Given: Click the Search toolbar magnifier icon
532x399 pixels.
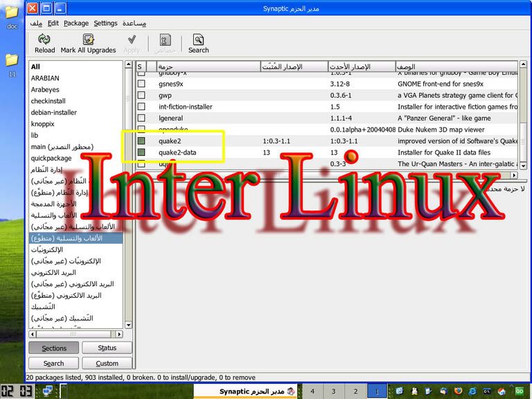Looking at the screenshot, I should [x=199, y=39].
